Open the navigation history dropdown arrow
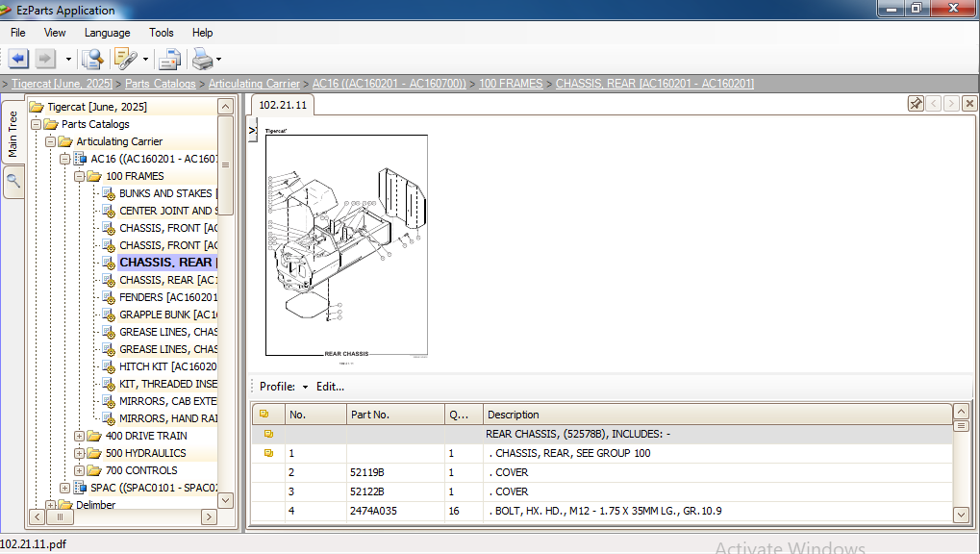The height and width of the screenshot is (554, 980). tap(68, 60)
